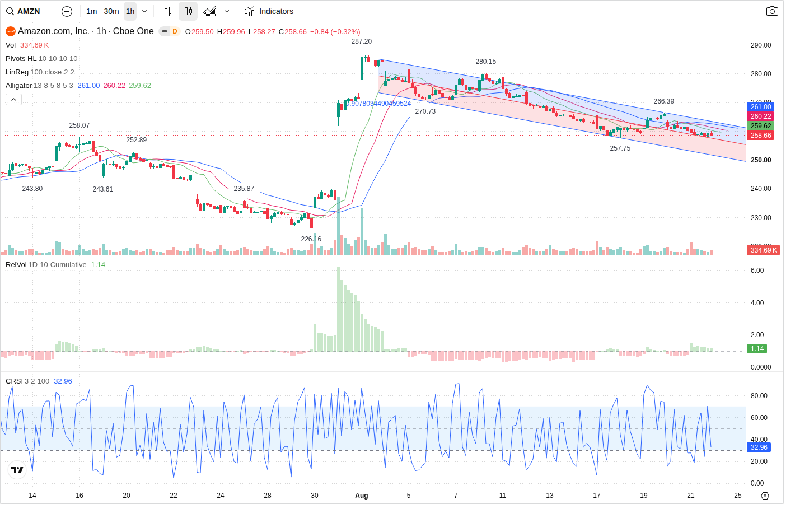Click the 14 date on time axis
This screenshot has height=532, width=795.
(32, 496)
